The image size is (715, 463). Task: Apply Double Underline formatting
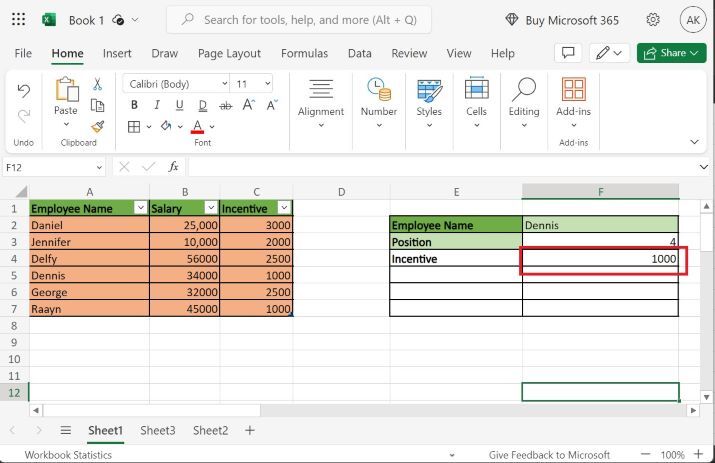tap(202, 106)
